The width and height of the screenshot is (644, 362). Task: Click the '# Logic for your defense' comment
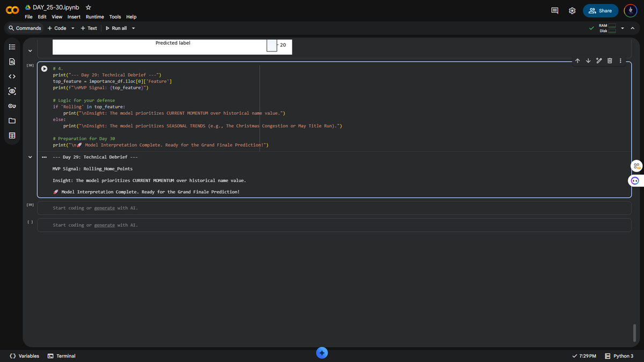(84, 100)
